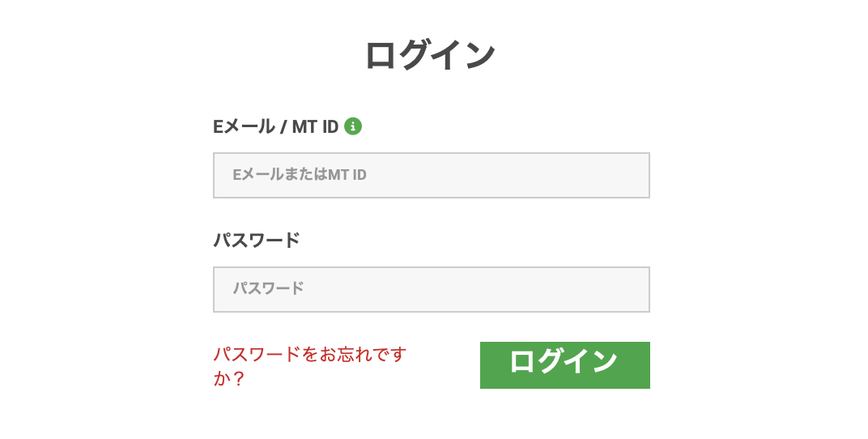Click the Eメール / MT ID field label
This screenshot has height=439, width=868.
click(x=275, y=127)
